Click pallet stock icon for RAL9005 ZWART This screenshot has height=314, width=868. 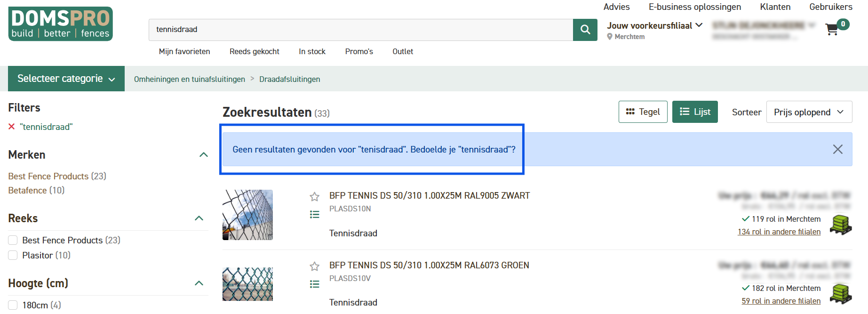click(x=841, y=225)
